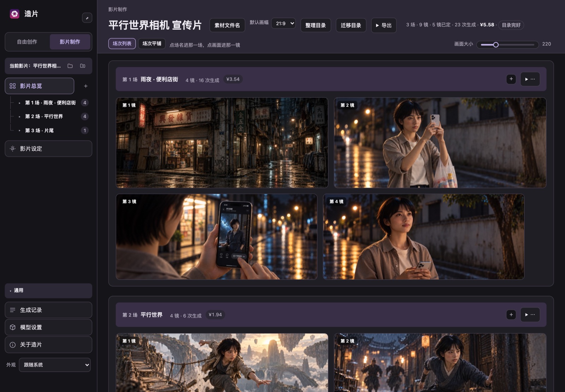565x392 pixels.
Task: Click the ¥3.54 cost badge
Action: pos(233,79)
